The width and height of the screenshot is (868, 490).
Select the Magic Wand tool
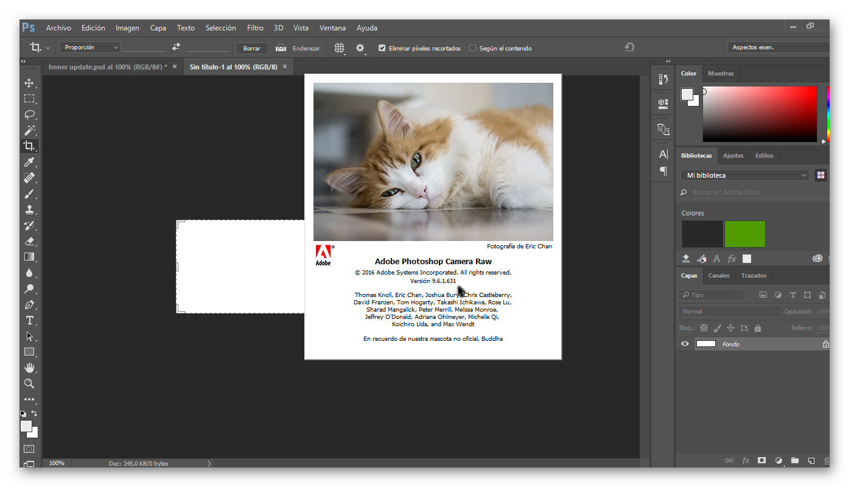click(x=29, y=130)
